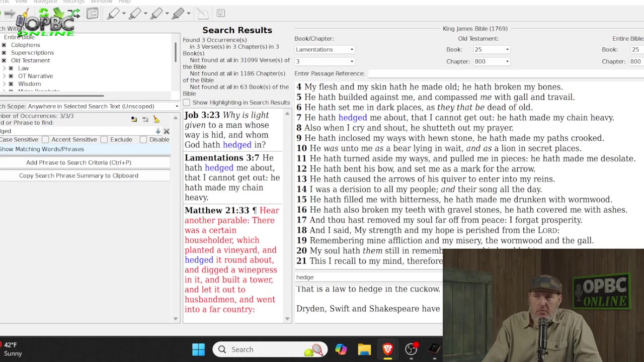Open the Settings menu
Screen dimensions: 644x362
click(x=73, y=2)
